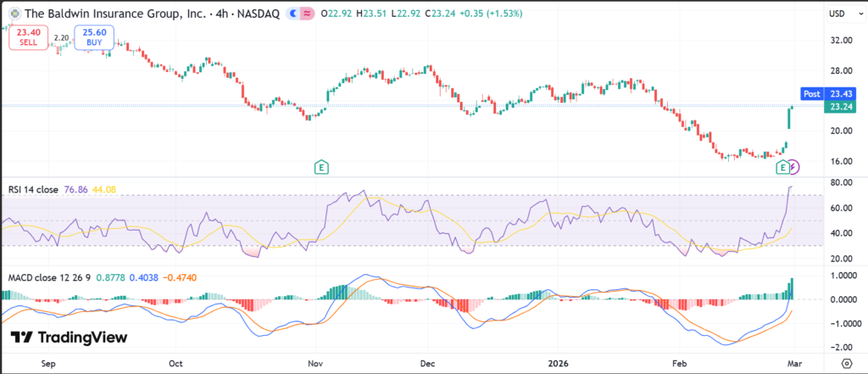
Task: Click the purple lightning bolt event icon
Action: (x=793, y=168)
